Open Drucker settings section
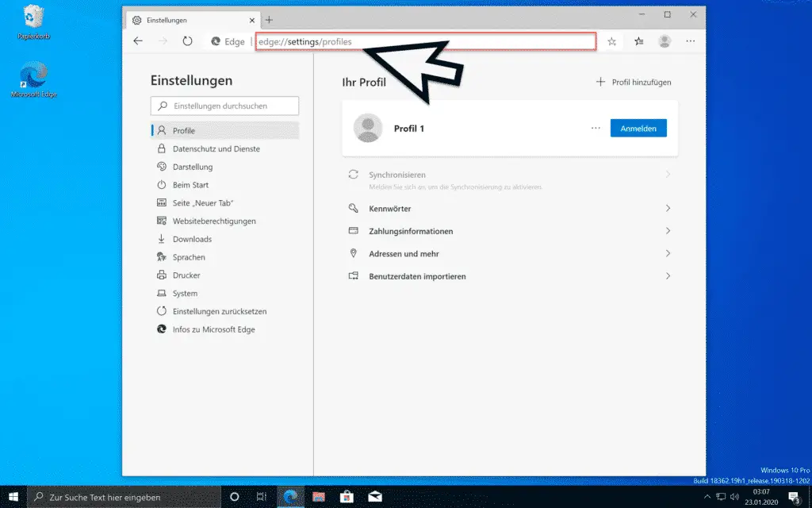Image resolution: width=812 pixels, height=508 pixels. pyautogui.click(x=224, y=275)
